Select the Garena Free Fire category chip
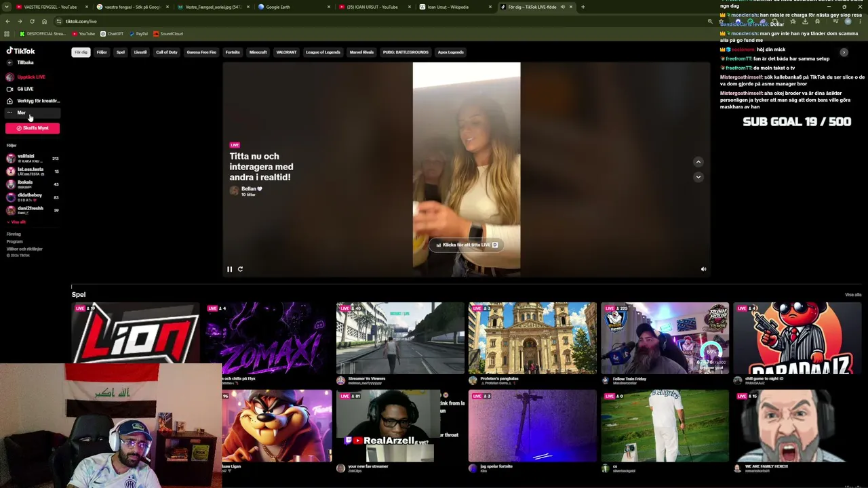The width and height of the screenshot is (868, 488). point(201,52)
